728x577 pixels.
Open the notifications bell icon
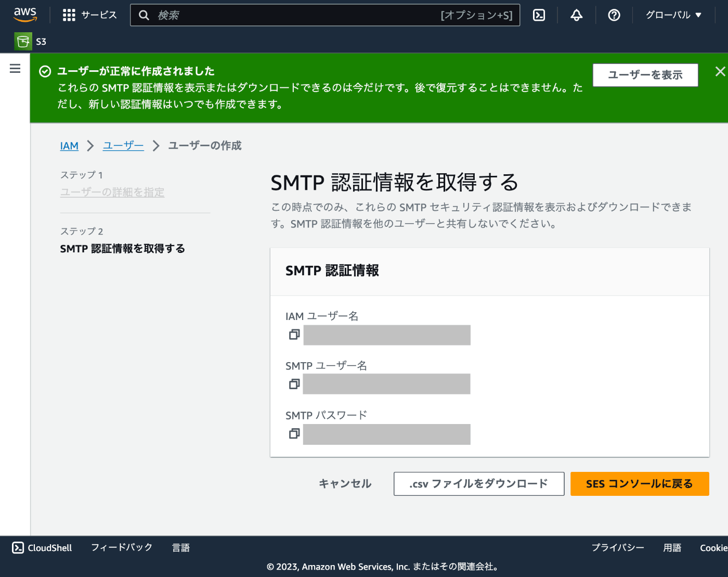coord(577,15)
